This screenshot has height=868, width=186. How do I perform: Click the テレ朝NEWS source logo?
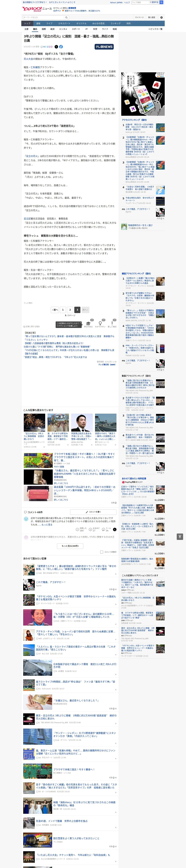[104, 47]
